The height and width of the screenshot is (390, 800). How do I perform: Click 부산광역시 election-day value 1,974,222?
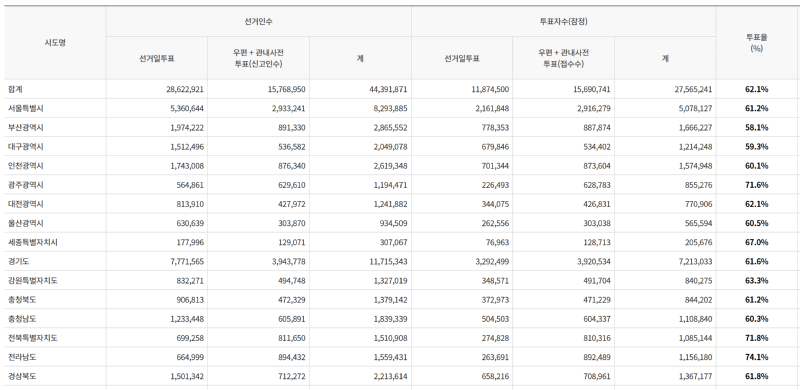click(x=187, y=128)
